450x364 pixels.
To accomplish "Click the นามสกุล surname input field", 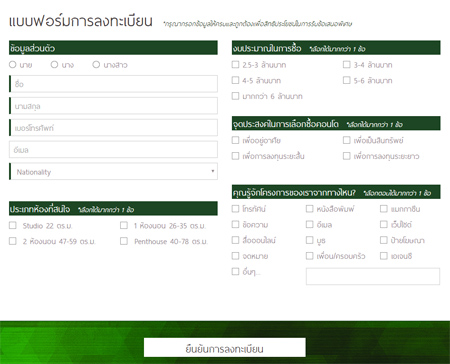I will (113, 106).
